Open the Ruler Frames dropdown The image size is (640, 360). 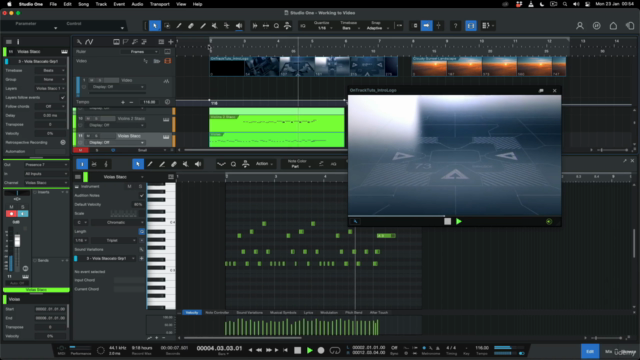click(140, 52)
